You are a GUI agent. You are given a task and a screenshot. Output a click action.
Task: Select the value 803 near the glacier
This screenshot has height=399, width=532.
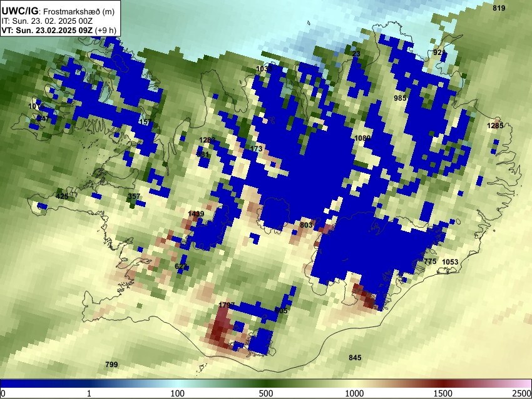[306, 225]
